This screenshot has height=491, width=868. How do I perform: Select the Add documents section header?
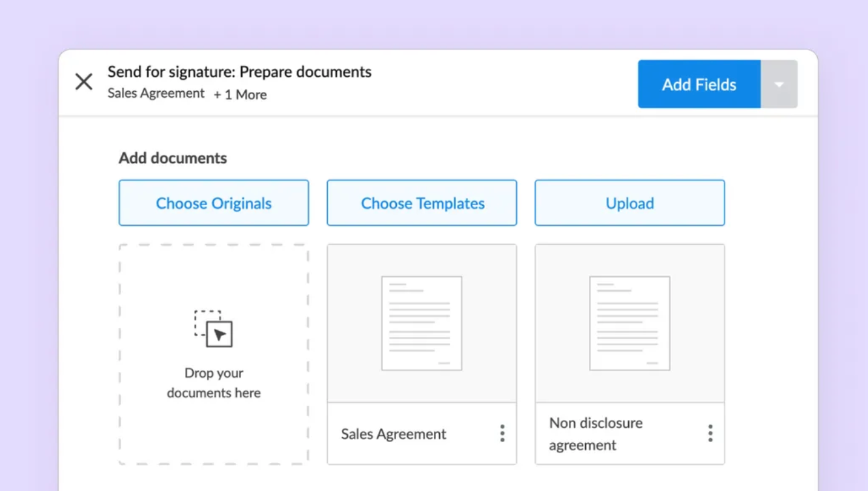(x=173, y=158)
